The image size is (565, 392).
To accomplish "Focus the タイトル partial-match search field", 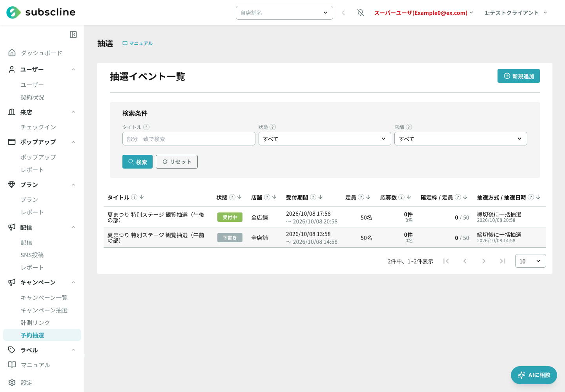I will pos(189,139).
